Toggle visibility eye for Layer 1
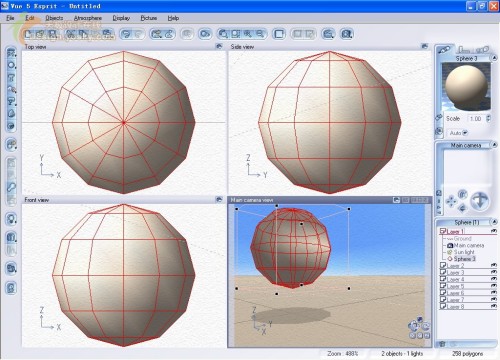This screenshot has width=500, height=360. coord(494,231)
